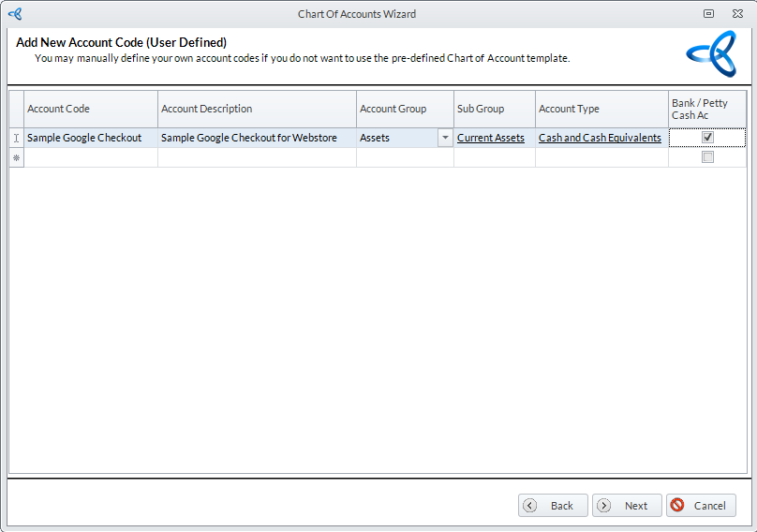The height and width of the screenshot is (532, 757).
Task: Go to the Next wizard step
Action: point(627,506)
